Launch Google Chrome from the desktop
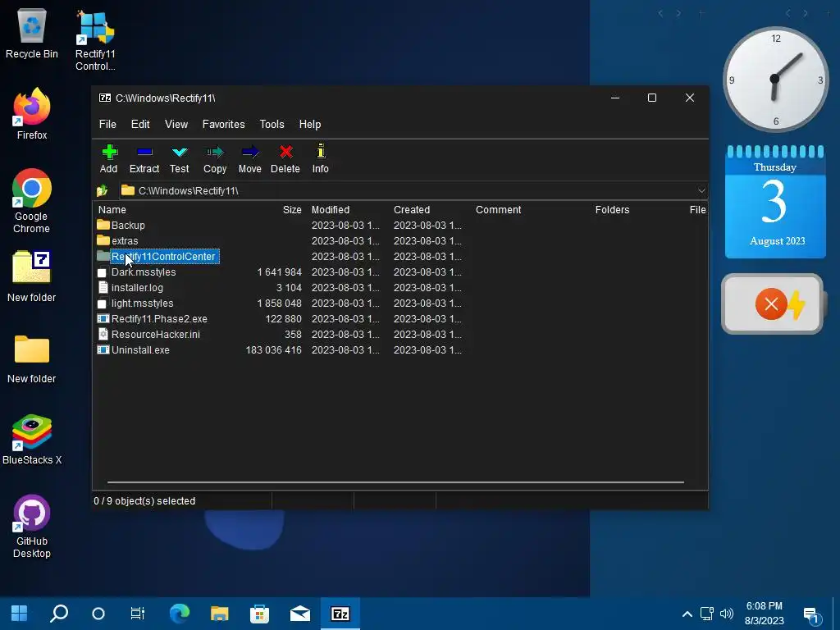The width and height of the screenshot is (840, 630). 32,201
